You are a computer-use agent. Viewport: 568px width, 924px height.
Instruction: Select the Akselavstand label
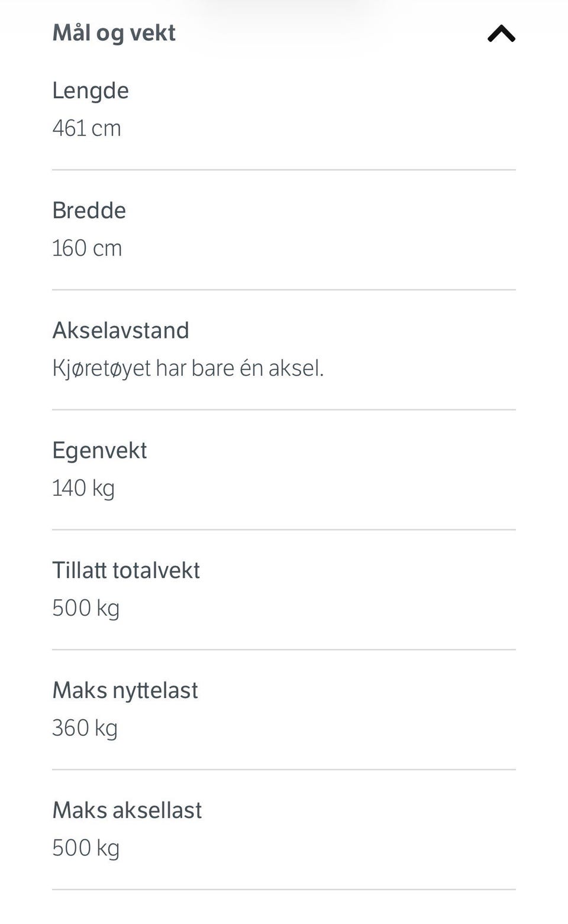pos(121,331)
